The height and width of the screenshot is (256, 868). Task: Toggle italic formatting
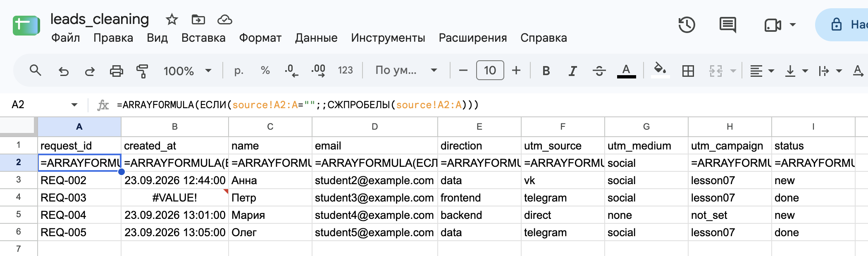point(572,71)
